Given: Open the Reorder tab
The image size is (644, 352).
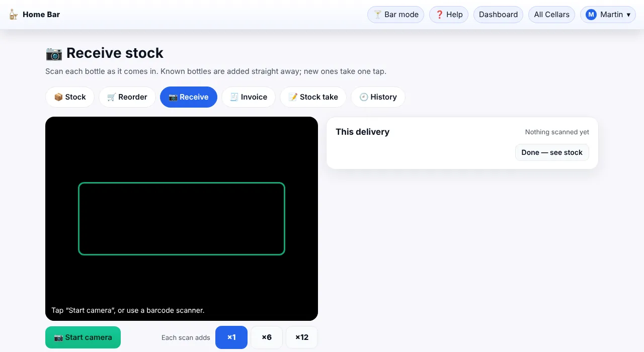Looking at the screenshot, I should [127, 97].
